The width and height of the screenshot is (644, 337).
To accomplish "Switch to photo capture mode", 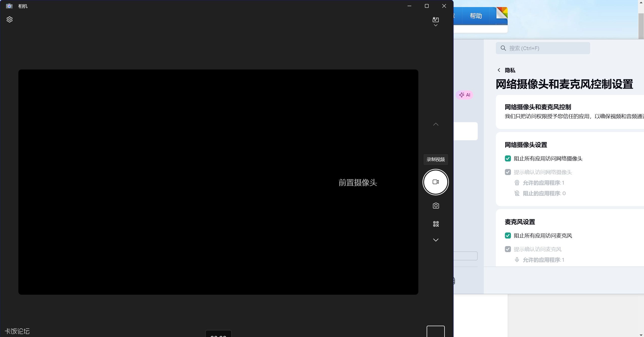I will point(436,206).
